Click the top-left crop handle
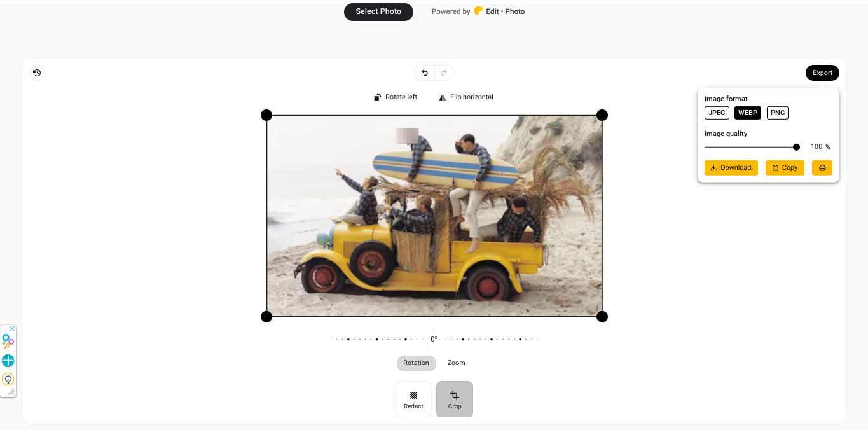 [x=266, y=115]
